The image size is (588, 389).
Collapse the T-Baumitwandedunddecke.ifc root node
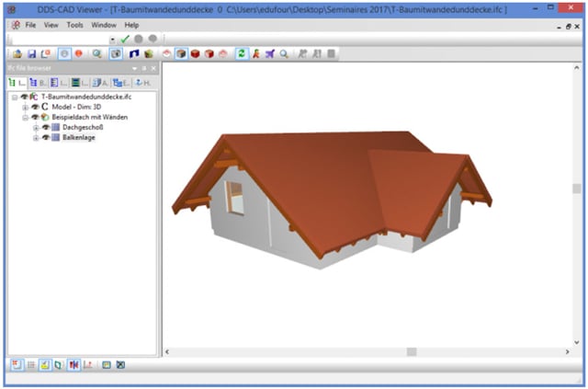tap(15, 97)
